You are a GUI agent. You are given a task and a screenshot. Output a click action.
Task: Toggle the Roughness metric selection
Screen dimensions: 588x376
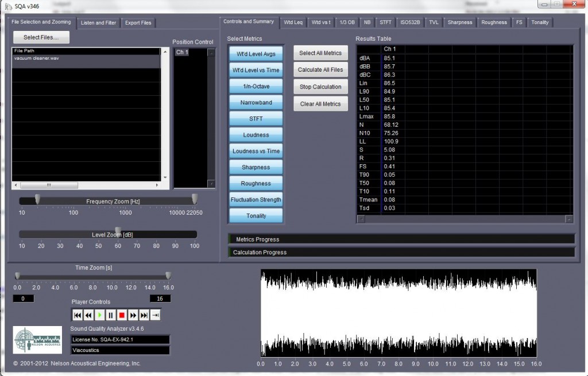pyautogui.click(x=256, y=183)
